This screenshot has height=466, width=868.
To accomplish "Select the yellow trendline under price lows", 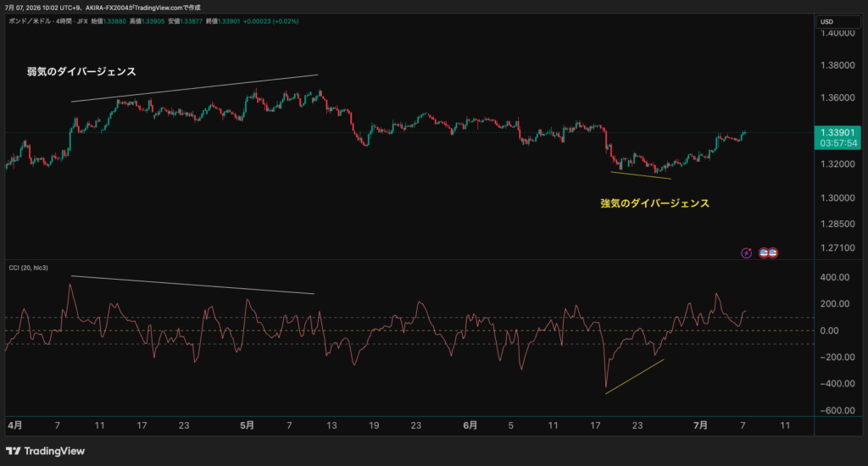I will tap(641, 175).
